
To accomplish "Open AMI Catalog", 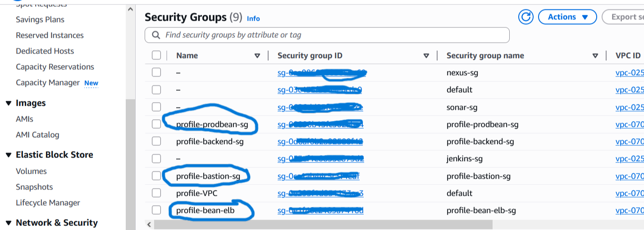I will point(37,135).
